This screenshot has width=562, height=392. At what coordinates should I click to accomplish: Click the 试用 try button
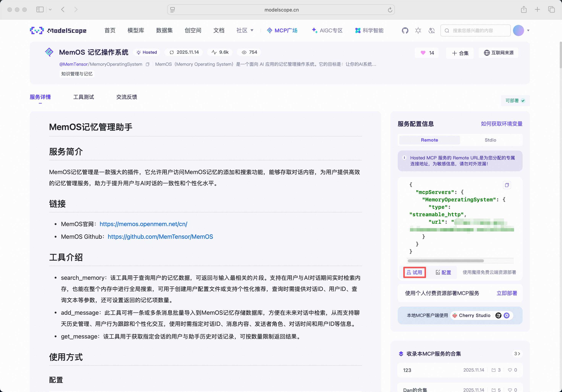tap(414, 272)
